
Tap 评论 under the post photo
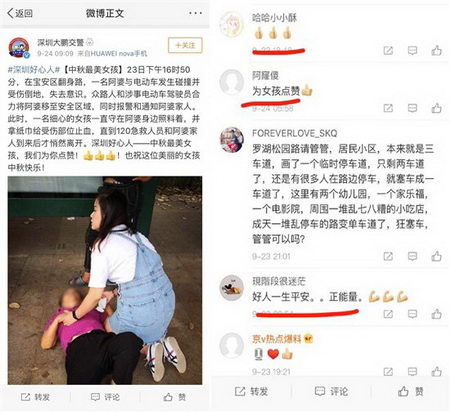pos(105,397)
